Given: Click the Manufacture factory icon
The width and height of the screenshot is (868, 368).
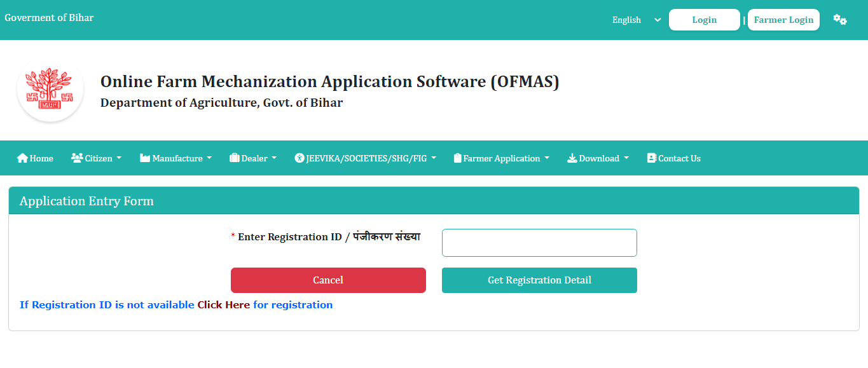Looking at the screenshot, I should pos(145,158).
